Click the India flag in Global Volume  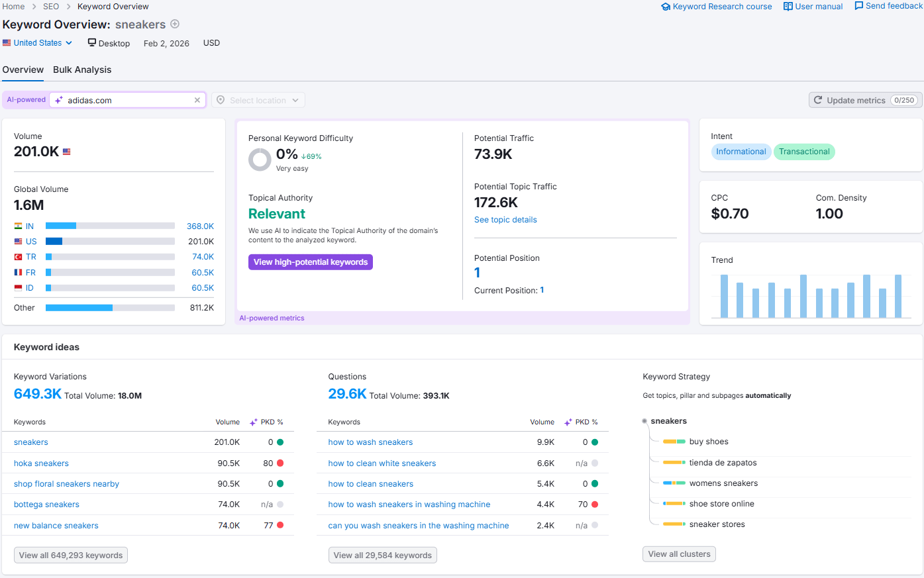coord(19,226)
